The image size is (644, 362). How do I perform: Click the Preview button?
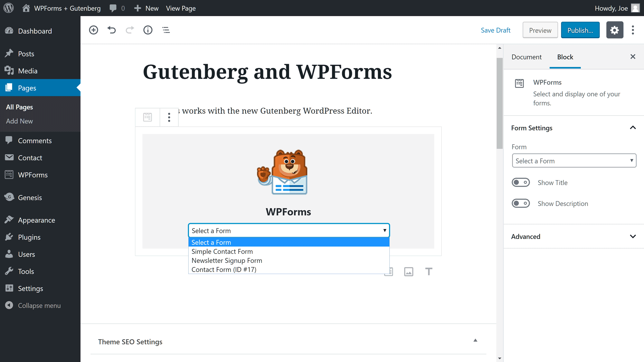click(x=540, y=30)
